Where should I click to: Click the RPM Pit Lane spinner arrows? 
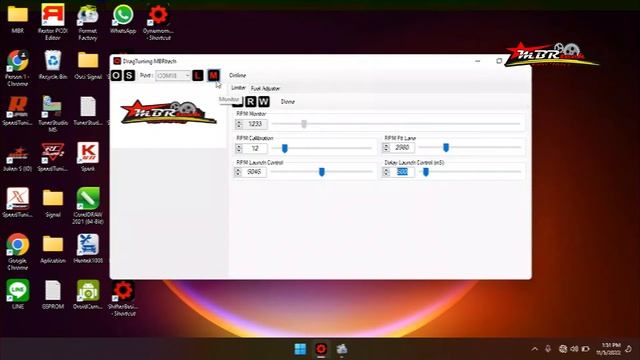[x=386, y=147]
